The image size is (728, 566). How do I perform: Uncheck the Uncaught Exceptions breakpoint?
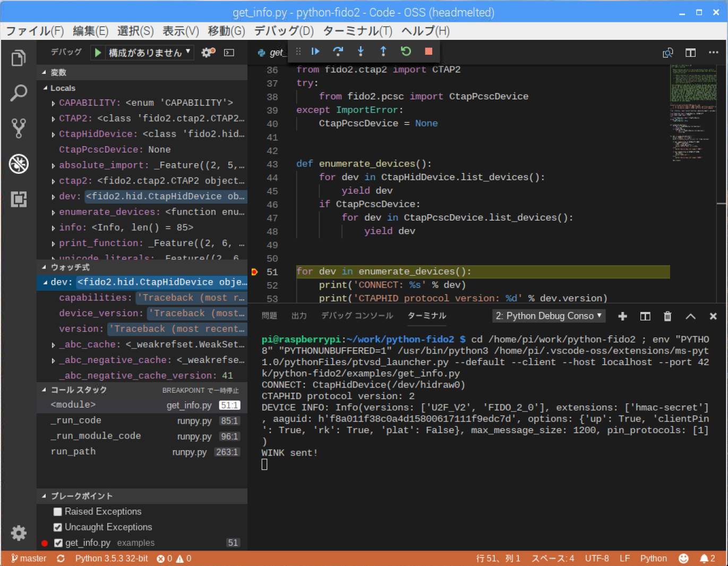point(58,527)
